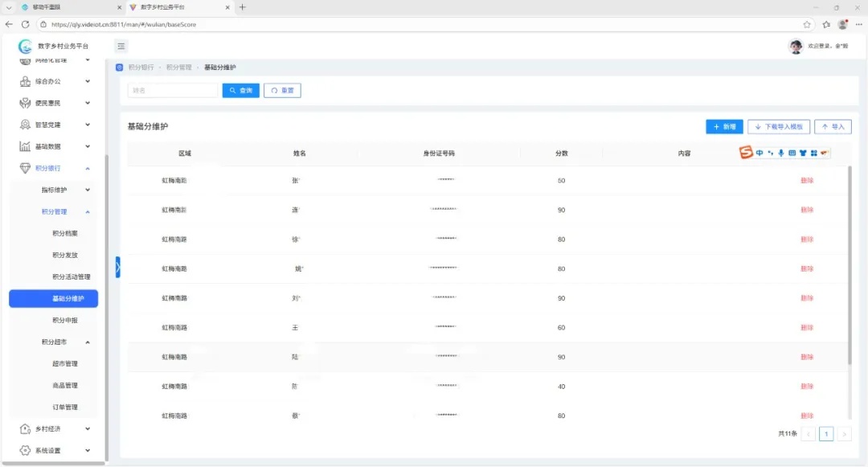Click the 综合办公 sidebar icon
The height and width of the screenshot is (467, 868).
25,81
